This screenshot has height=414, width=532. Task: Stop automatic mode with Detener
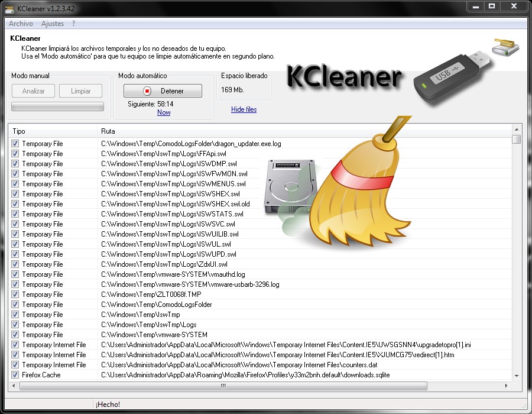(163, 91)
